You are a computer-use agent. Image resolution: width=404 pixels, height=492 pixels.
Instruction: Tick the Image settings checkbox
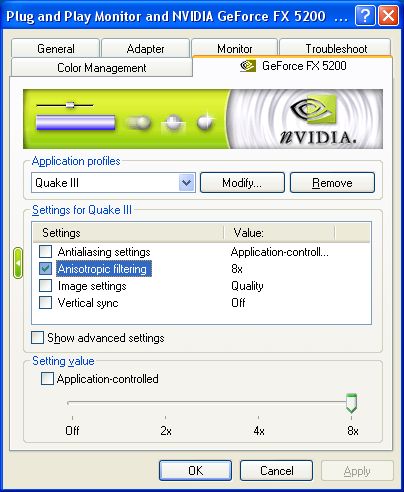point(45,286)
